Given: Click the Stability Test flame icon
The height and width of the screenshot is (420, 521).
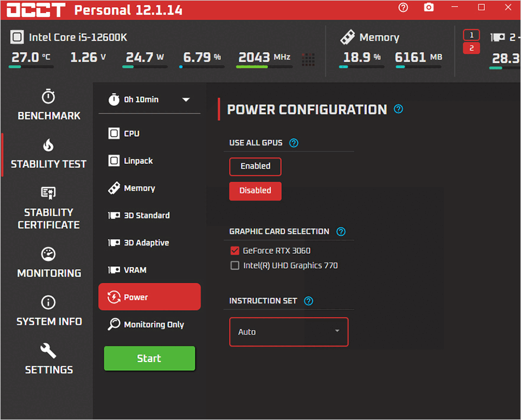Looking at the screenshot, I should [x=49, y=145].
